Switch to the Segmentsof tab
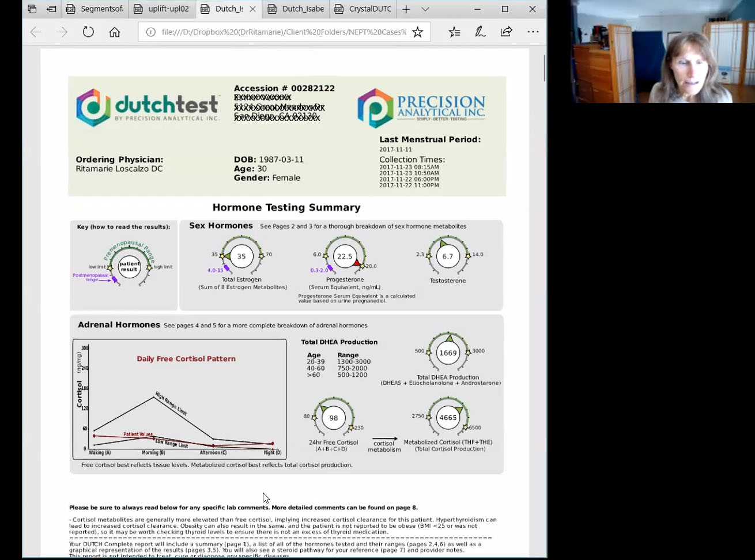This screenshot has height=560, width=755. [x=94, y=9]
